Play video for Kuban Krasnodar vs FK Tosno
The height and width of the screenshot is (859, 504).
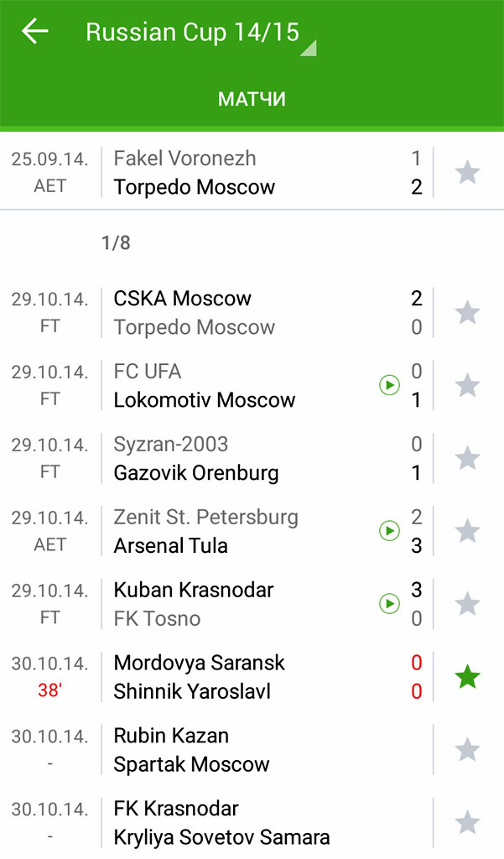[x=389, y=604]
